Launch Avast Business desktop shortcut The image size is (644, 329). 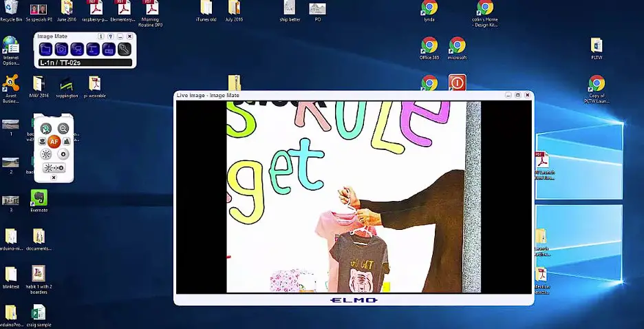pos(11,89)
